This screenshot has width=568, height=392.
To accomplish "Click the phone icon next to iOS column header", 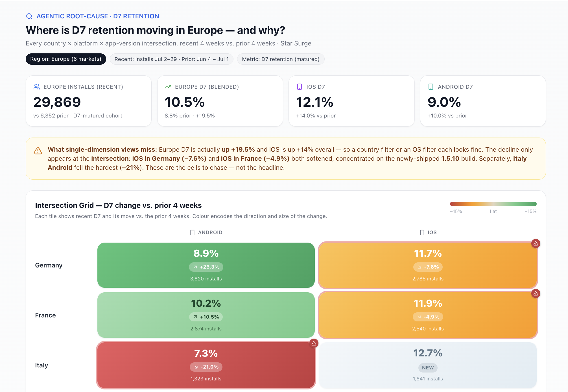I will click(422, 232).
